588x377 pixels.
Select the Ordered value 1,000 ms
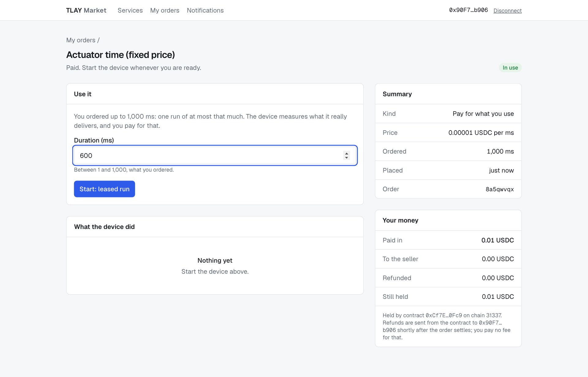(500, 151)
